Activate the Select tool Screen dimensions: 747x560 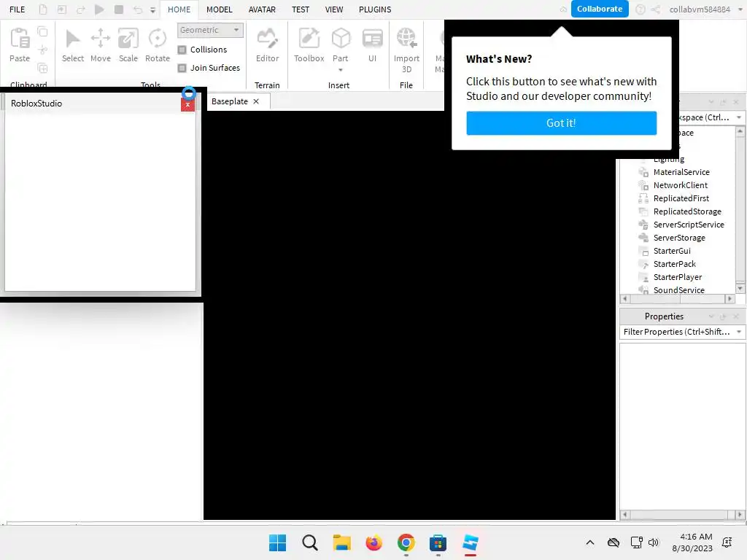tap(72, 45)
